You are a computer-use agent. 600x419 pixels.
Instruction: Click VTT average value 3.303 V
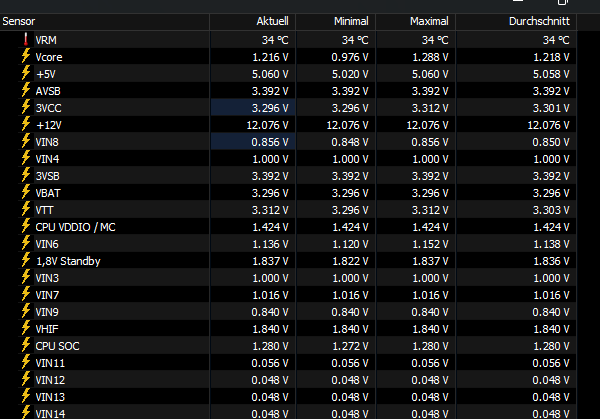tap(551, 210)
